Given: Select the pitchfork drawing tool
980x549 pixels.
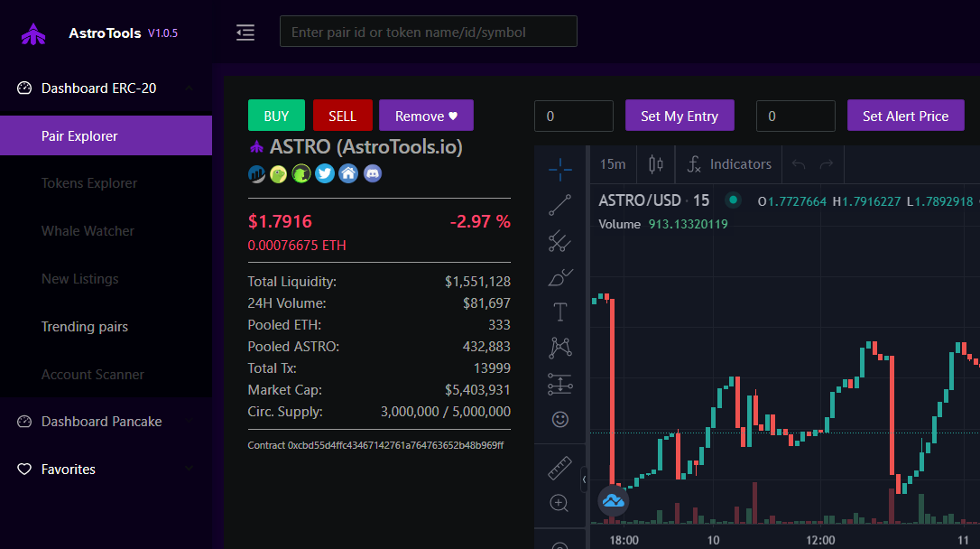Looking at the screenshot, I should tap(560, 241).
